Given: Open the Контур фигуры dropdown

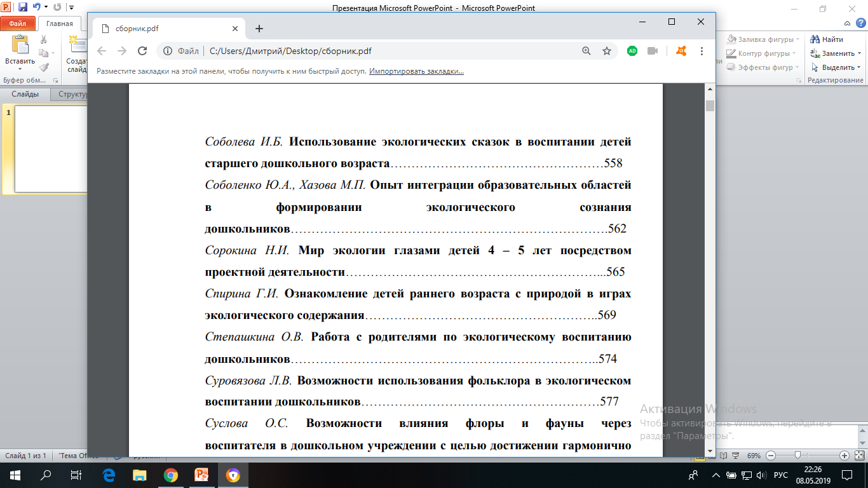Looking at the screenshot, I should coord(794,53).
